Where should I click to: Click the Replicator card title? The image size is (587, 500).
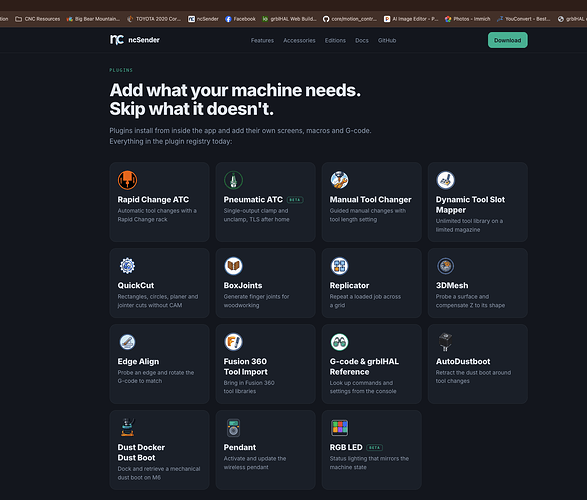click(x=349, y=285)
